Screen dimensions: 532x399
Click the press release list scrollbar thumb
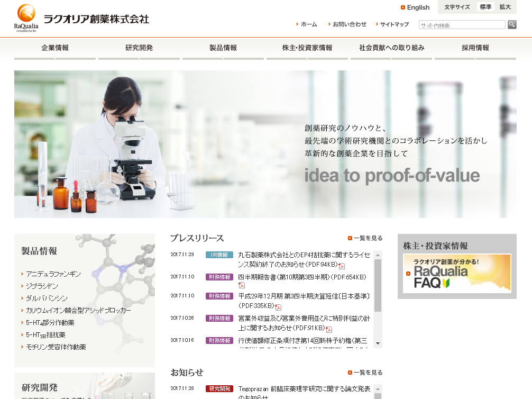[x=378, y=286]
